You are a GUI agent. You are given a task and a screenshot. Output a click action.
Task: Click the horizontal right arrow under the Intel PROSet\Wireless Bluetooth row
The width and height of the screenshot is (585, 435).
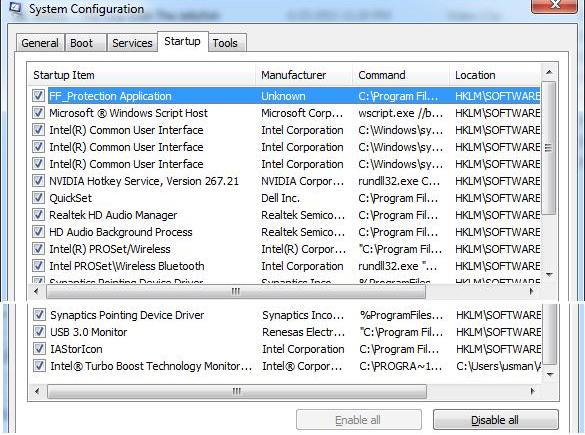(x=532, y=291)
